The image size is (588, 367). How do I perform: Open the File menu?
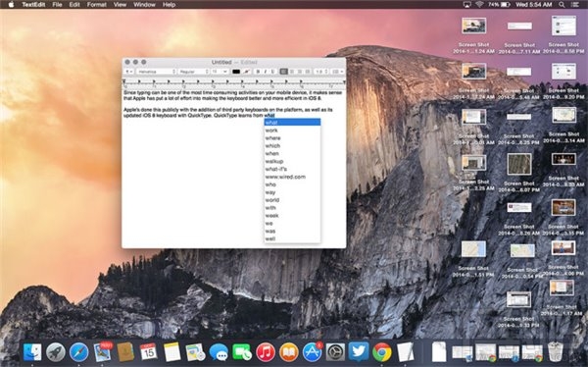[x=57, y=5]
